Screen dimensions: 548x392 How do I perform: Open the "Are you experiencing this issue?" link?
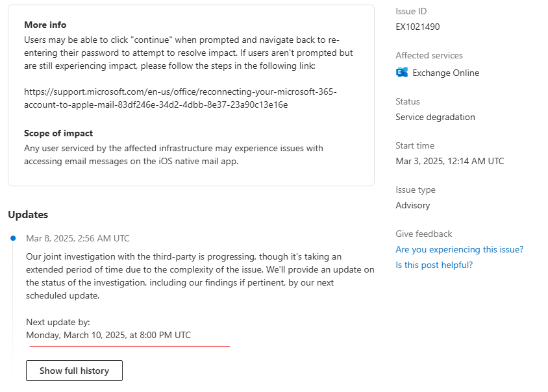[x=459, y=249]
